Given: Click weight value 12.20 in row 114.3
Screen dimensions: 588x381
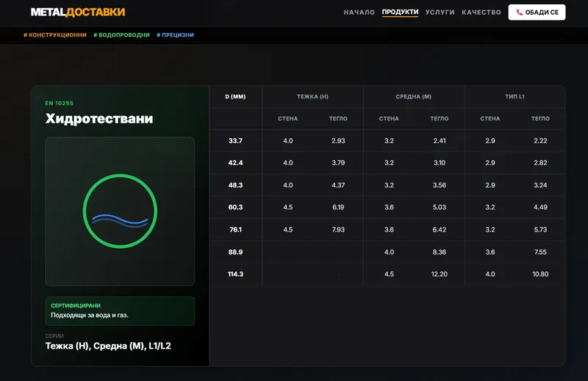Looking at the screenshot, I should [440, 274].
